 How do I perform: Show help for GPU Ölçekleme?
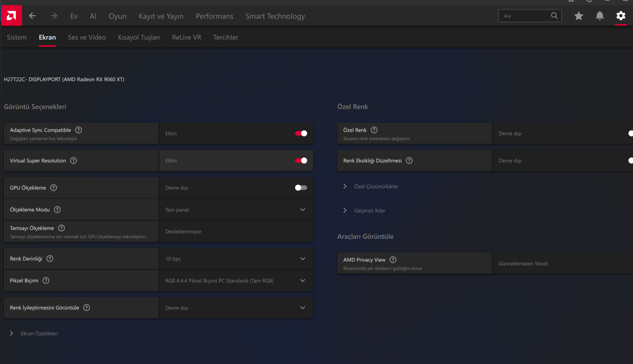point(54,188)
